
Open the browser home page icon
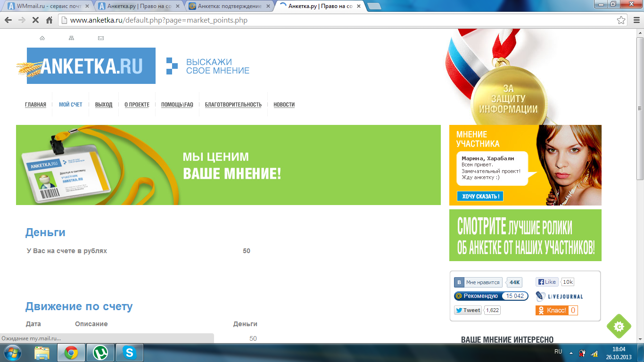click(x=49, y=20)
